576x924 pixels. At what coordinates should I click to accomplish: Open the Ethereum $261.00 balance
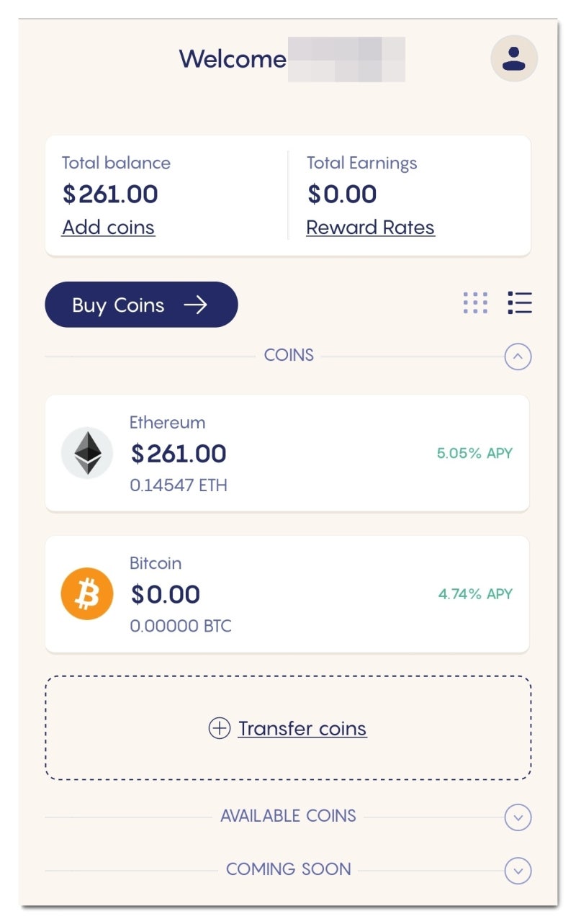click(179, 454)
